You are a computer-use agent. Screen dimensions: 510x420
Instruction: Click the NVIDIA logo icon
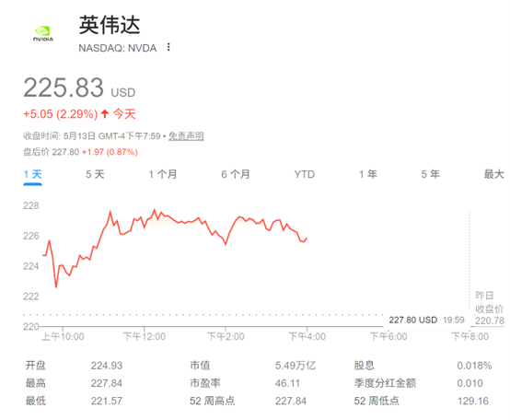[x=43, y=33]
